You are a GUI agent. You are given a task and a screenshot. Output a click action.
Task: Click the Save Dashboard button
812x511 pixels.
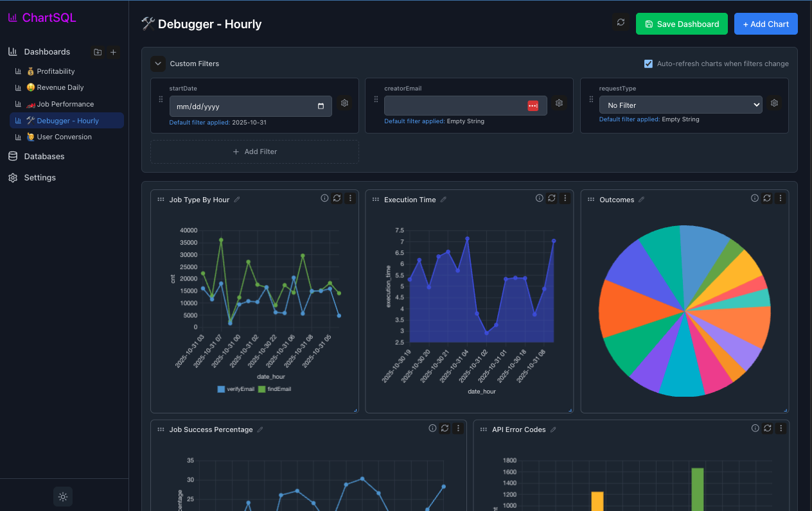(682, 24)
